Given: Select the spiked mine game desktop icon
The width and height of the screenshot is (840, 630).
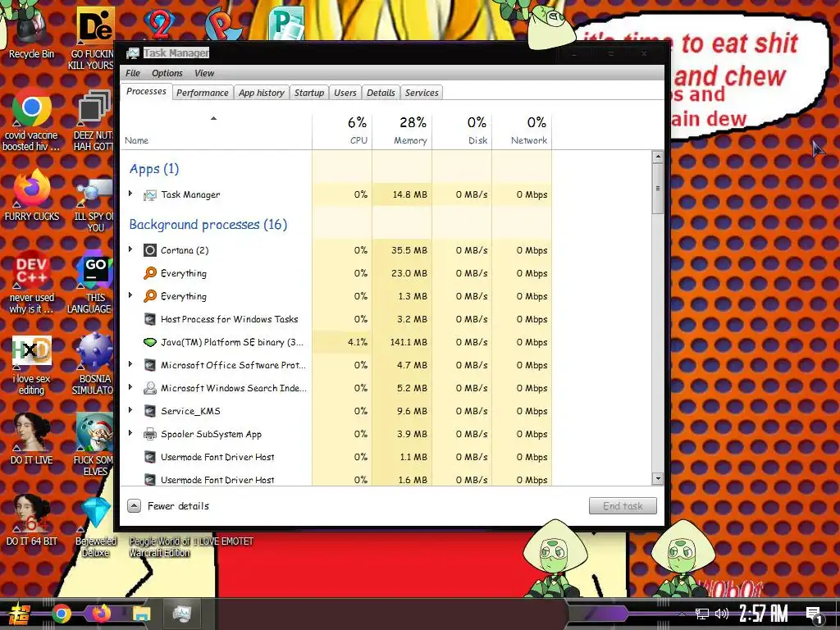Looking at the screenshot, I should (x=94, y=351).
